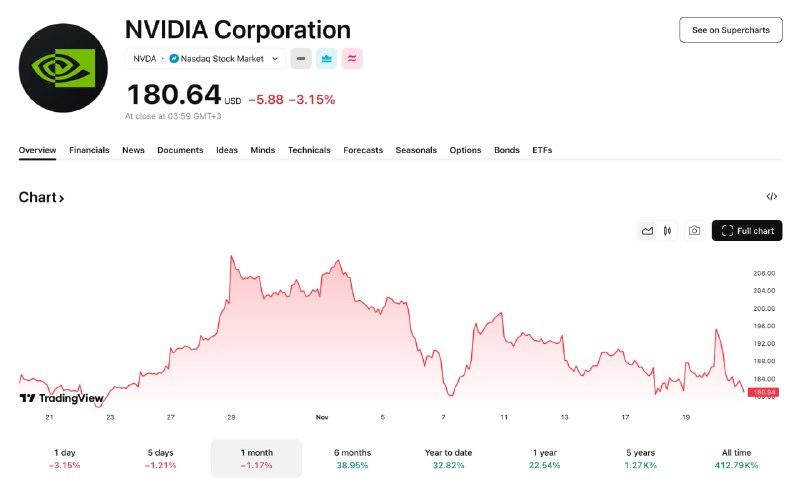Image resolution: width=800 pixels, height=497 pixels.
Task: Click the TradingView logo on chart
Action: click(x=61, y=398)
